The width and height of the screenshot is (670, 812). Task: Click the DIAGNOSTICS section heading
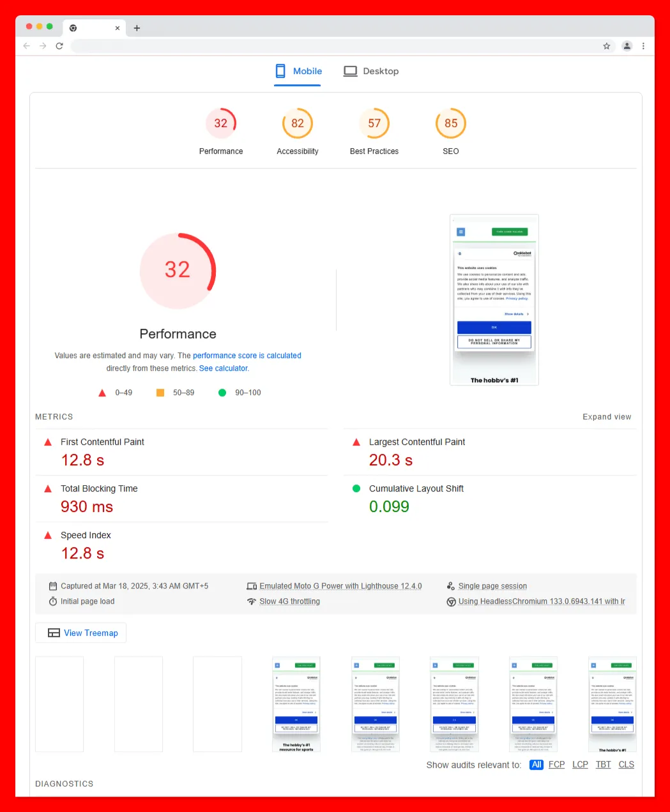coord(64,784)
